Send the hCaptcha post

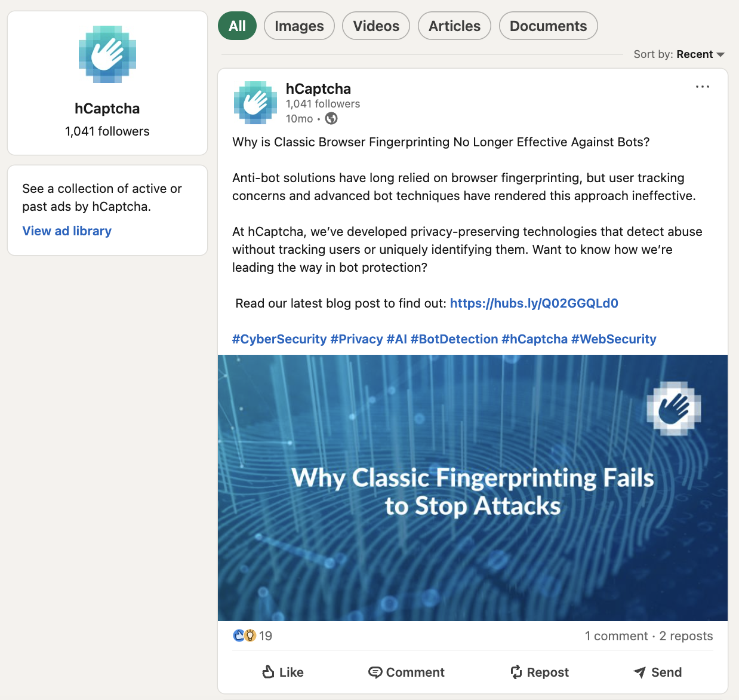(657, 673)
